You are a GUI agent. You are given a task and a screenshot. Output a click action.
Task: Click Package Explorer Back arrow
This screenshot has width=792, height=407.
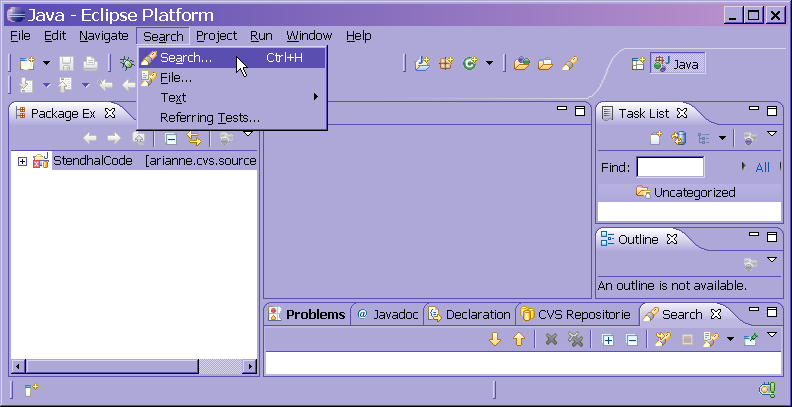coord(90,138)
